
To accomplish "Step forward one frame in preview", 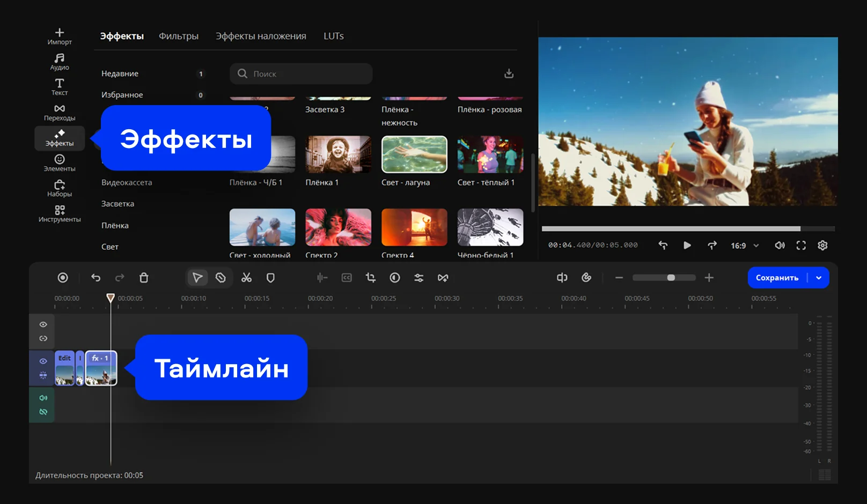I will point(712,245).
